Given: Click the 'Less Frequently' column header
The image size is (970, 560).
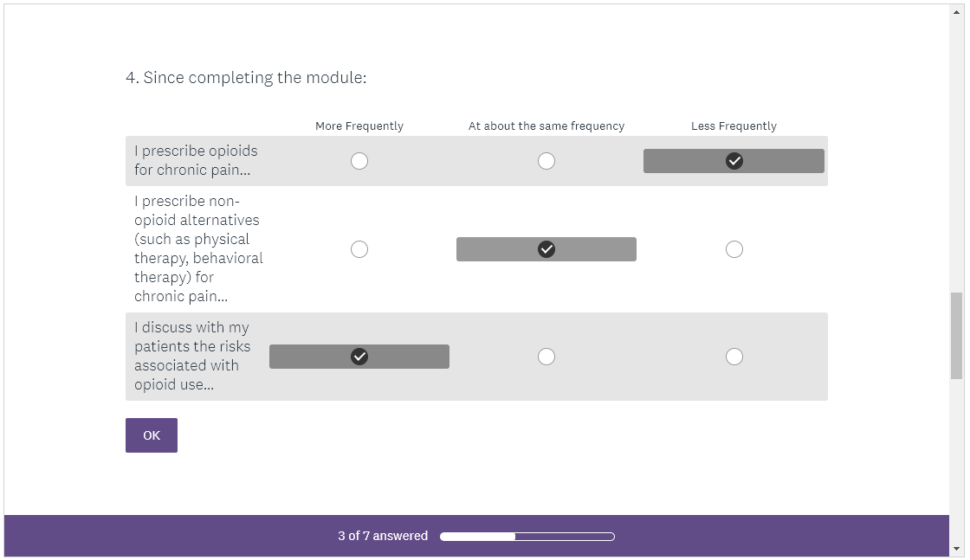Looking at the screenshot, I should [734, 126].
